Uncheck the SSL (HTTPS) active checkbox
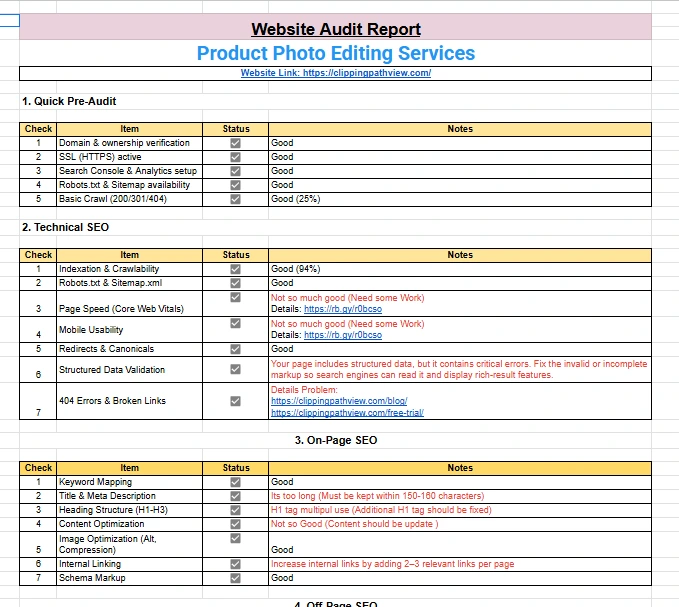The width and height of the screenshot is (679, 607). 236,157
